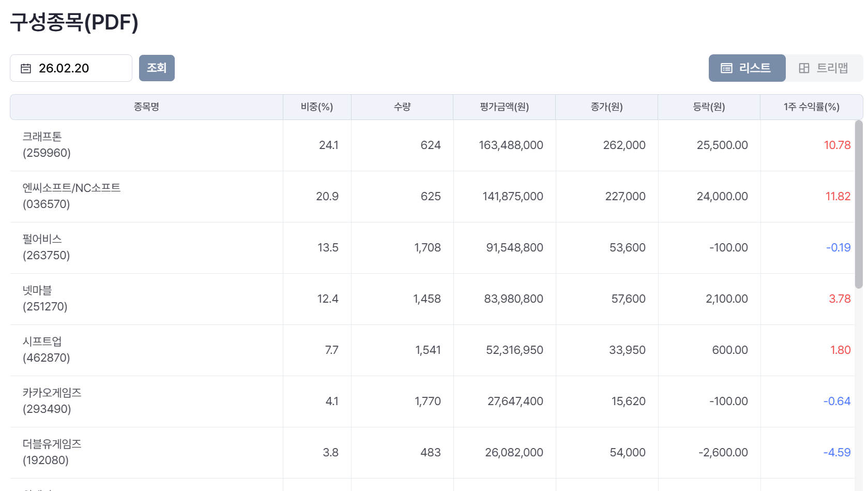The height and width of the screenshot is (491, 868).
Task: Click weekly return -0.19
Action: pos(838,247)
